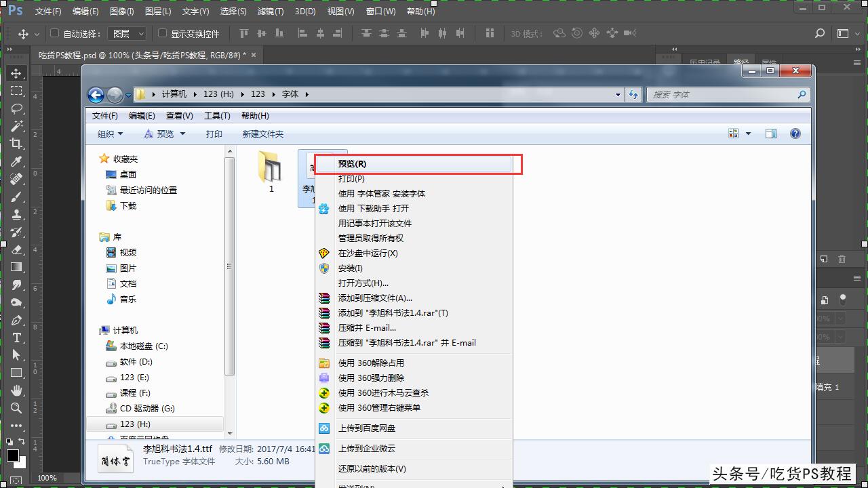Open the address bar history dropdown

pos(618,95)
